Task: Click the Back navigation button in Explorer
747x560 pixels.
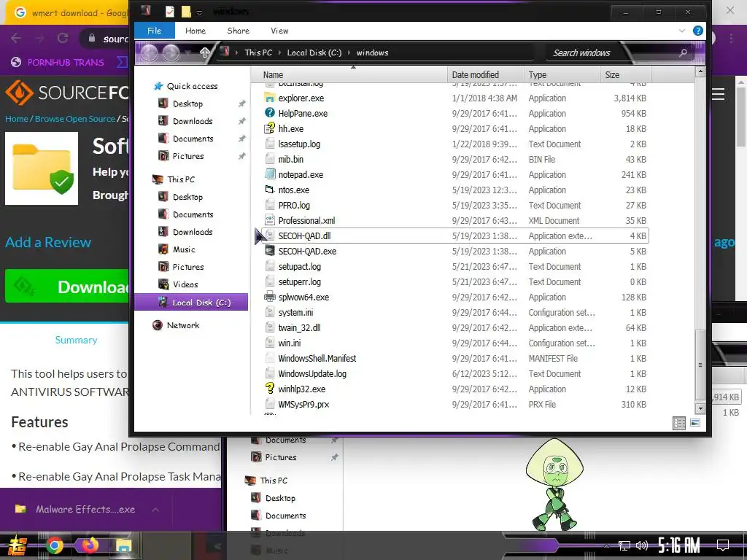Action: point(149,52)
